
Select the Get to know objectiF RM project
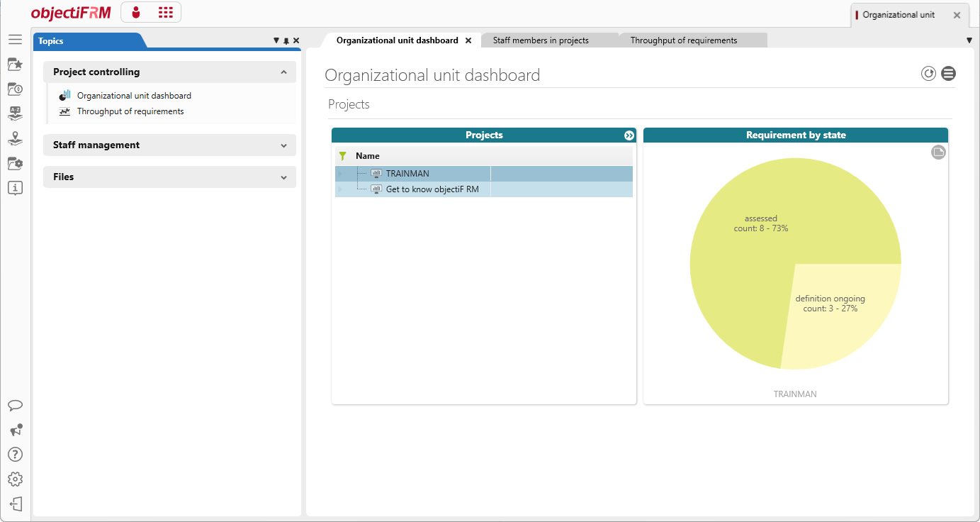432,189
